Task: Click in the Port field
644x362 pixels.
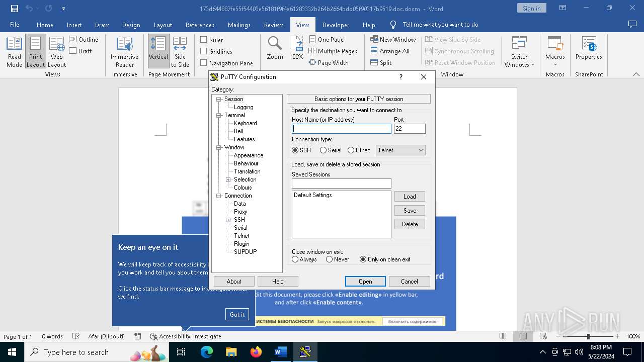Action: [410, 129]
